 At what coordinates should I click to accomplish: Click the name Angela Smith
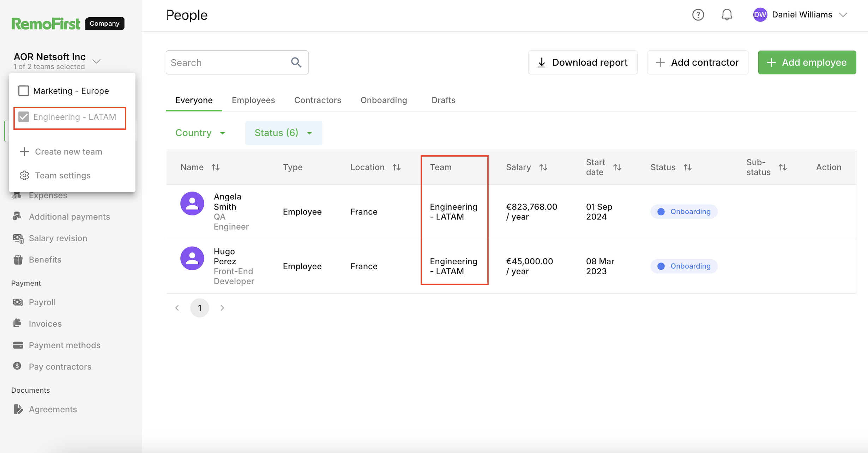[x=228, y=202]
